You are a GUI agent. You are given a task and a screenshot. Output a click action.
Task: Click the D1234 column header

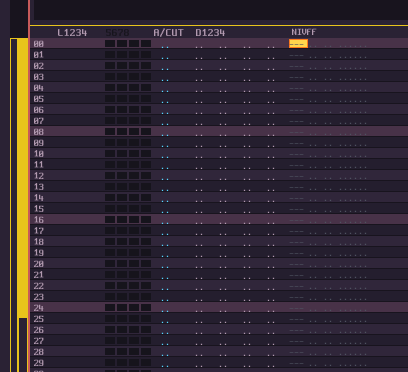pyautogui.click(x=210, y=33)
